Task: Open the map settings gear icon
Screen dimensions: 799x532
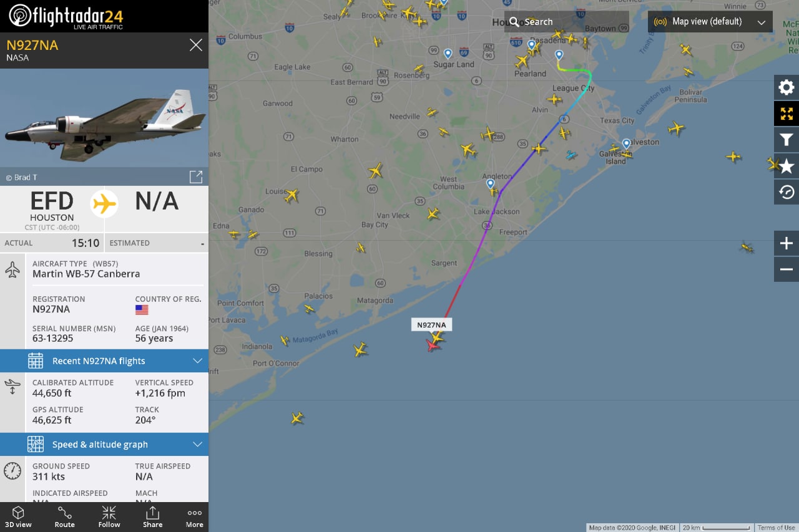Action: 787,87
